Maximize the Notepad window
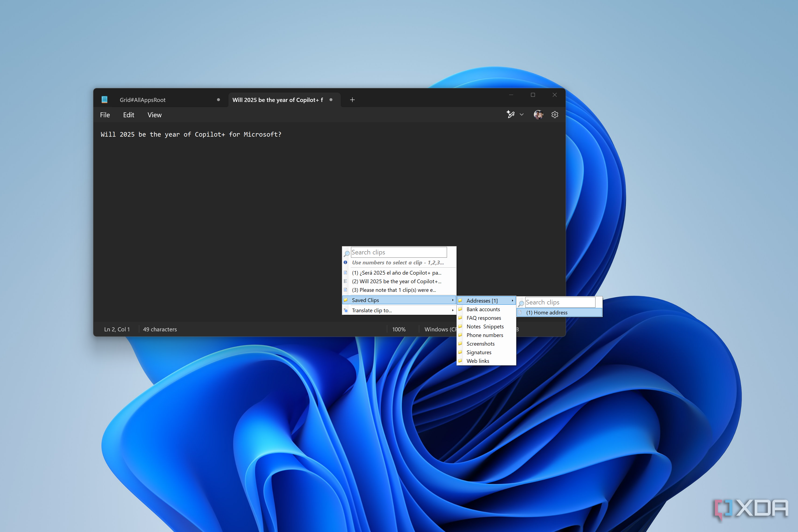This screenshot has height=532, width=798. tap(533, 95)
